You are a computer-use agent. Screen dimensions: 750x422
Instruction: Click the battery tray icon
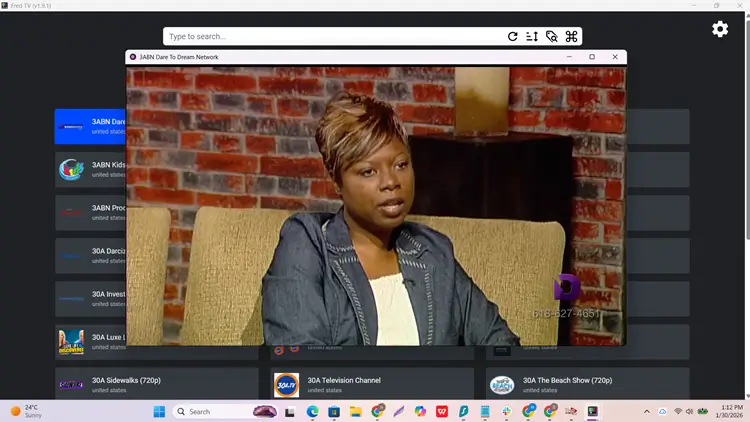pos(703,411)
